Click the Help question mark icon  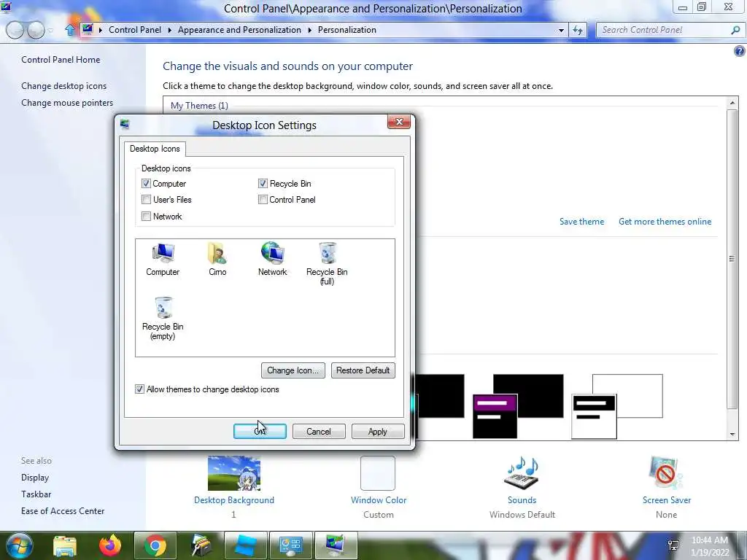tap(740, 52)
